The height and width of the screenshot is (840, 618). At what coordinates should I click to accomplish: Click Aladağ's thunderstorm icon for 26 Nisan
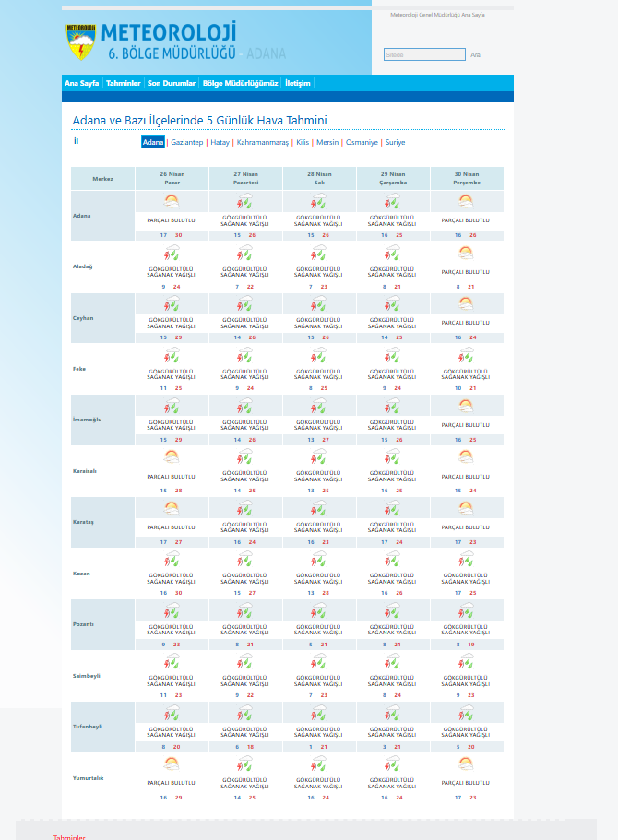click(171, 253)
